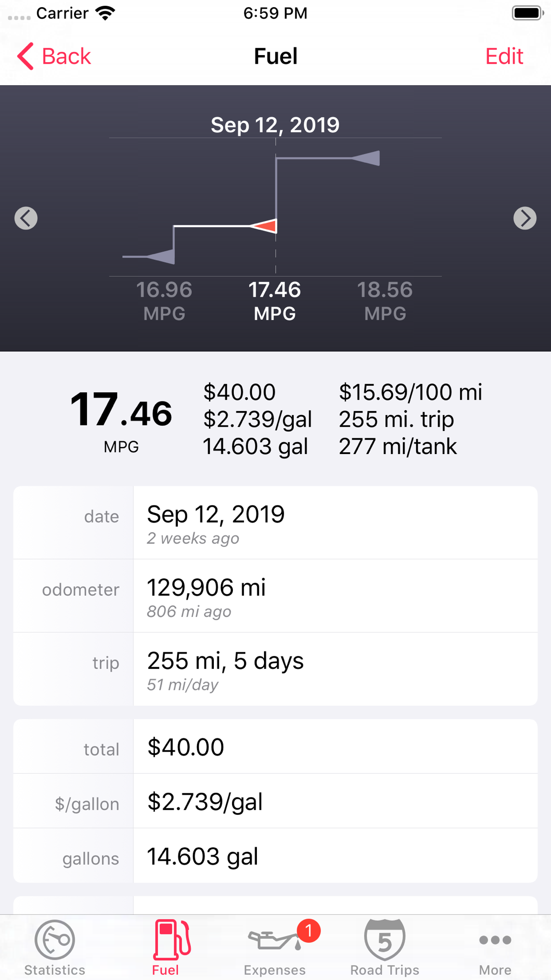Image resolution: width=551 pixels, height=980 pixels.
Task: Tap Edit to modify fuel entry
Action: click(504, 56)
